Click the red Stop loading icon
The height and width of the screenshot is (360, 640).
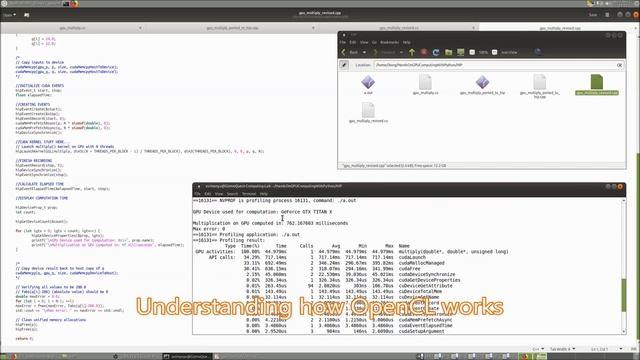pyautogui.click(x=424, y=52)
